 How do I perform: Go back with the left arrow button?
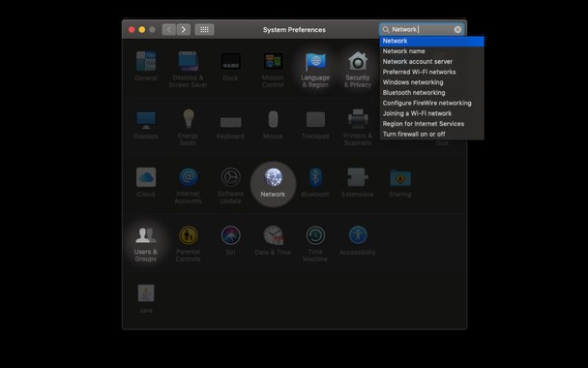169,30
